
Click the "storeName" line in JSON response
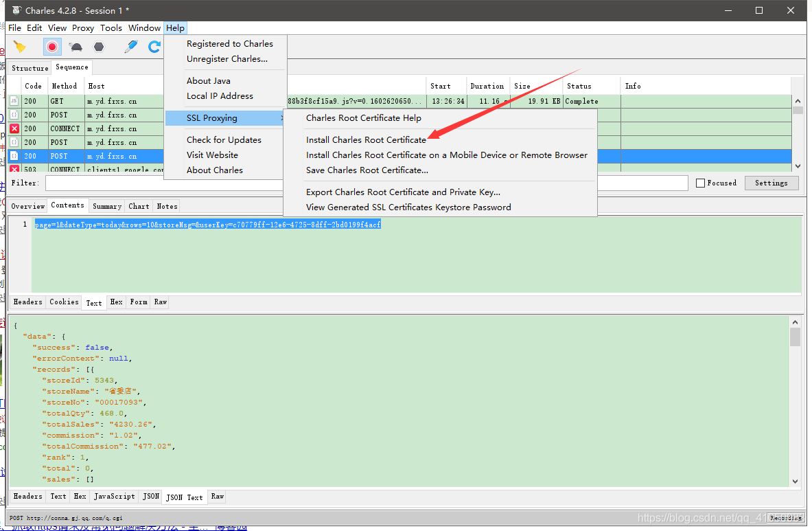pyautogui.click(x=91, y=392)
